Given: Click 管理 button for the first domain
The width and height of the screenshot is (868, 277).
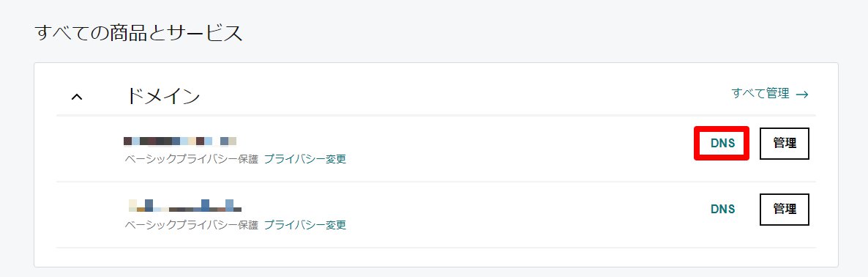Looking at the screenshot, I should pos(785,144).
